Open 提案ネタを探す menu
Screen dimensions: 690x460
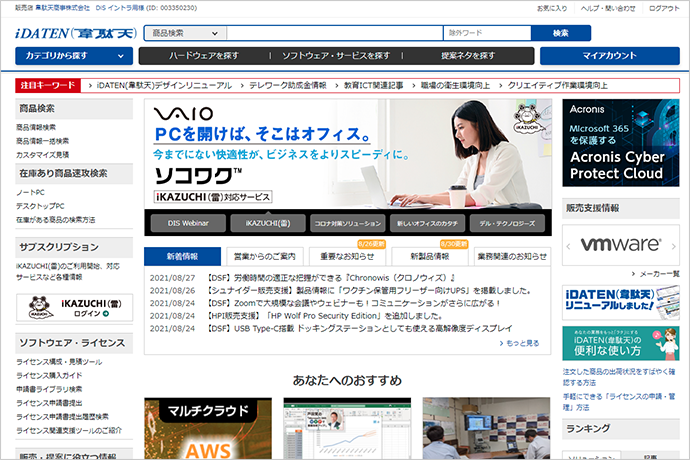click(468, 56)
